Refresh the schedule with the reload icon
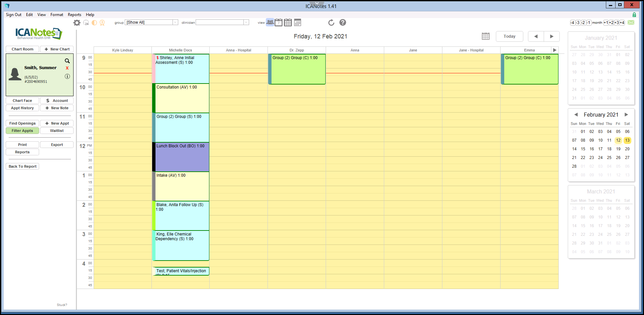644x315 pixels. [331, 22]
